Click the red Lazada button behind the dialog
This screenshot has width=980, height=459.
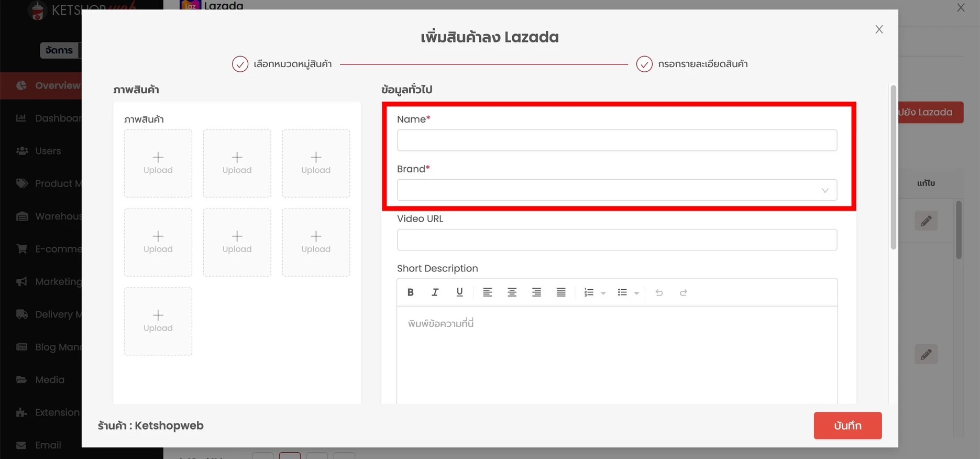[x=931, y=112]
